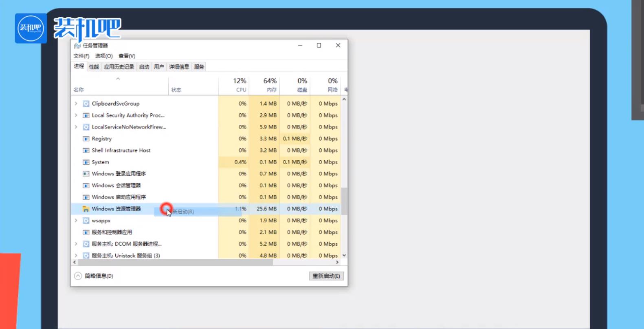Click the Registry process icon
The image size is (644, 329).
pyautogui.click(x=86, y=139)
